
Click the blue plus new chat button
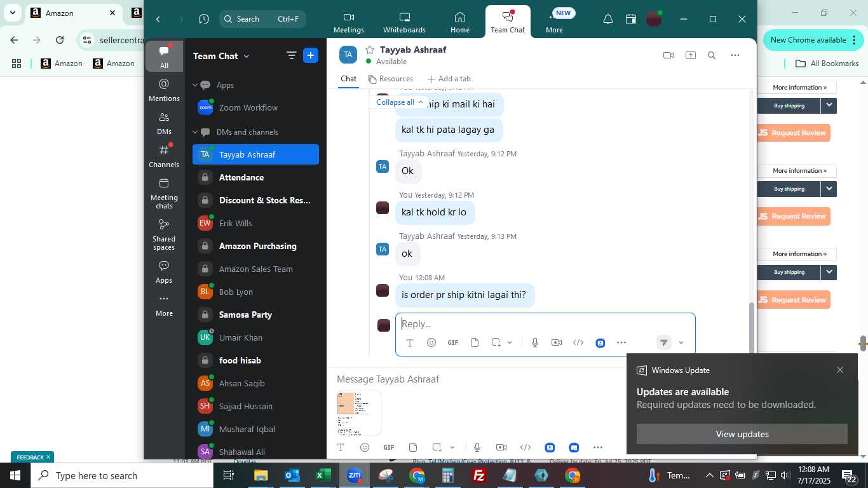[311, 55]
